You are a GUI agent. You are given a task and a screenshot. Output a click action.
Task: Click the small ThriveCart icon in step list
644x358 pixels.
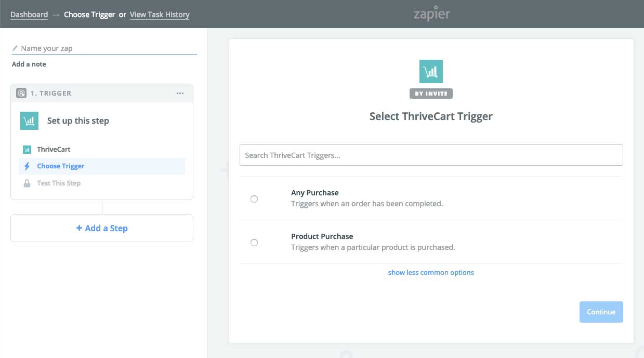click(27, 150)
